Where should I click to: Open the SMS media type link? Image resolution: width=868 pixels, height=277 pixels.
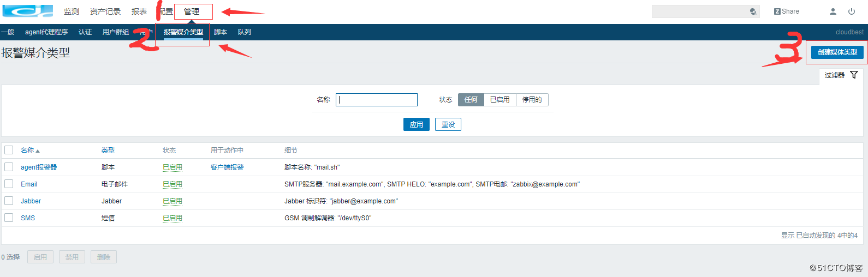coord(28,218)
